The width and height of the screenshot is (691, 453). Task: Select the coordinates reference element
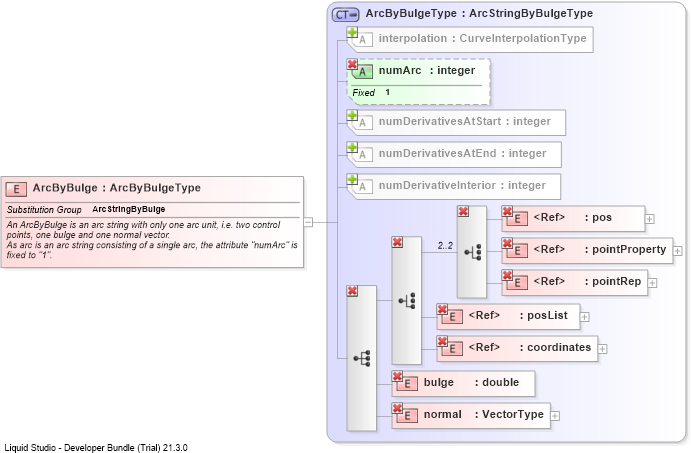[517, 349]
